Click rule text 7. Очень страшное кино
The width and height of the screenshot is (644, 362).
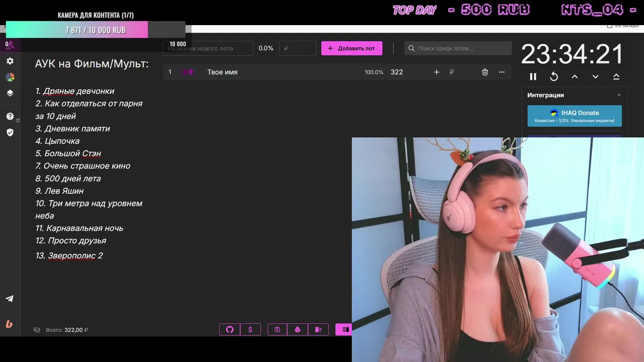83,165
